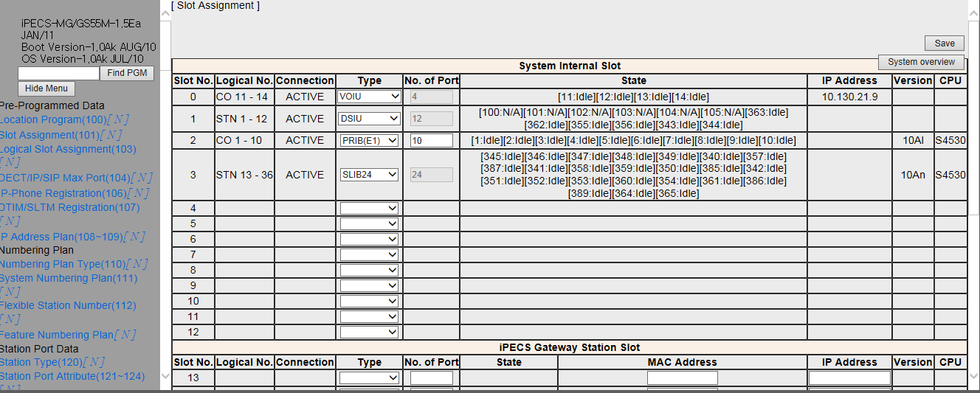This screenshot has width=980, height=393.
Task: Open the System overview page
Action: 921,62
